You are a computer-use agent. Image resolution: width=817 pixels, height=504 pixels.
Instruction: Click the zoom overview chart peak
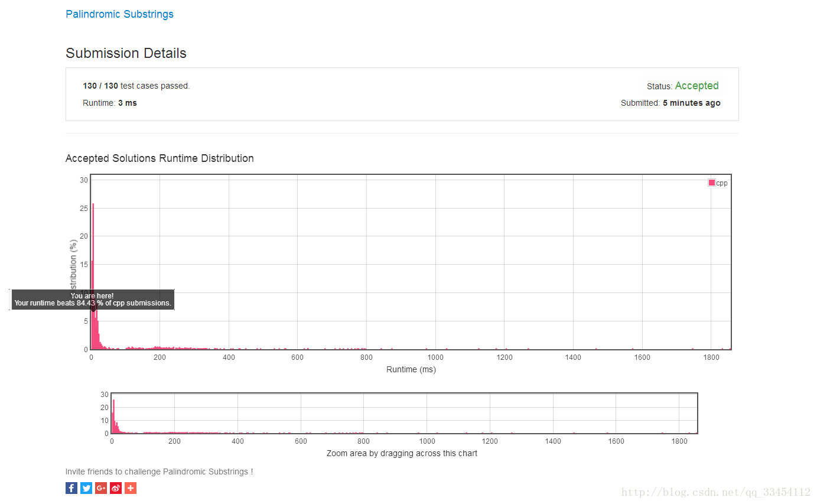click(113, 416)
